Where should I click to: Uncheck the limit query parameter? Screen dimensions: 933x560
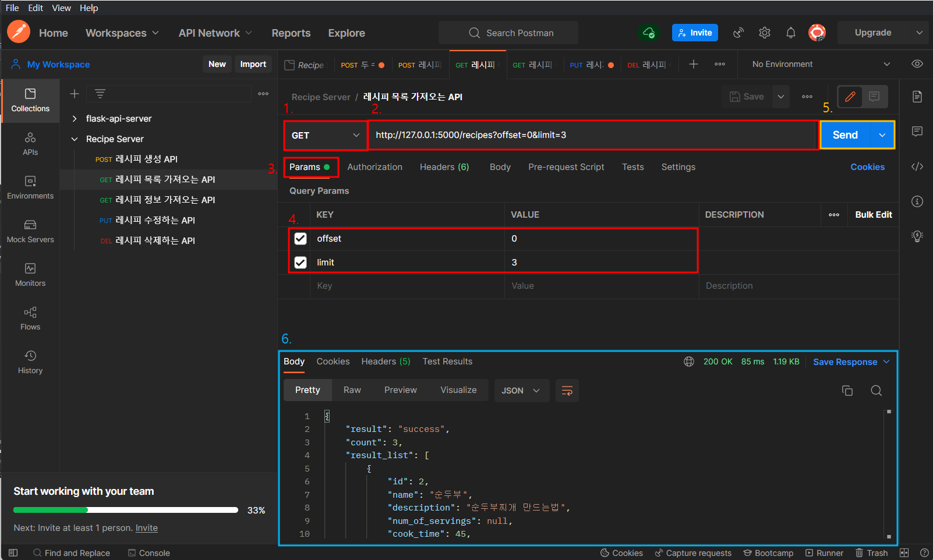click(301, 263)
